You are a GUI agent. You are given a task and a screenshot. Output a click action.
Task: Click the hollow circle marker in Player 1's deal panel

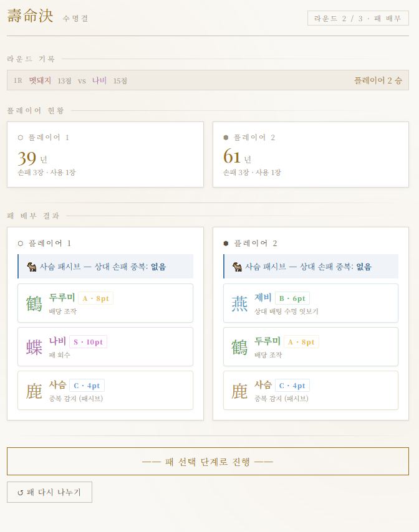point(21,244)
